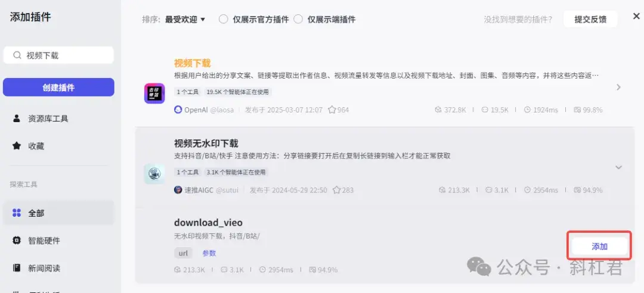Click 提交反馈 button

(x=590, y=19)
